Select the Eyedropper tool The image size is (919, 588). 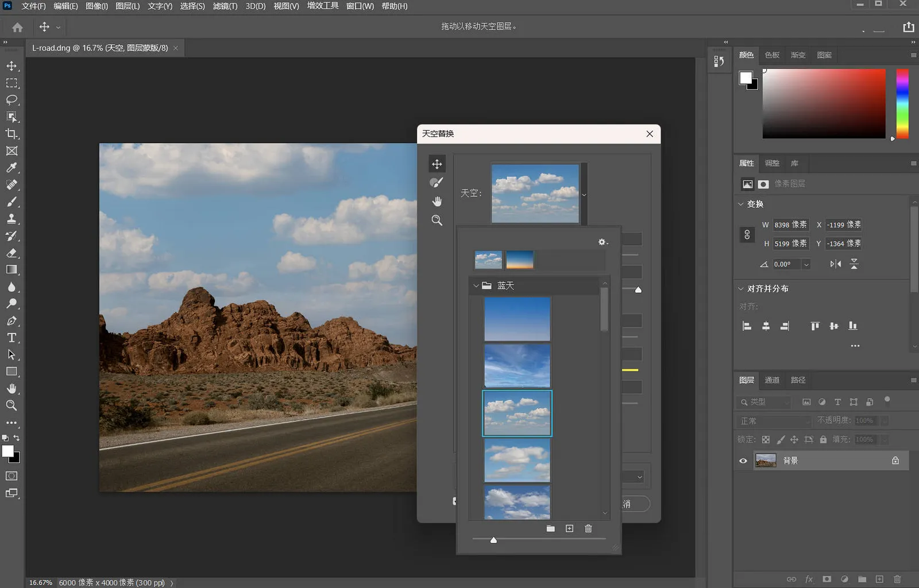tap(11, 168)
